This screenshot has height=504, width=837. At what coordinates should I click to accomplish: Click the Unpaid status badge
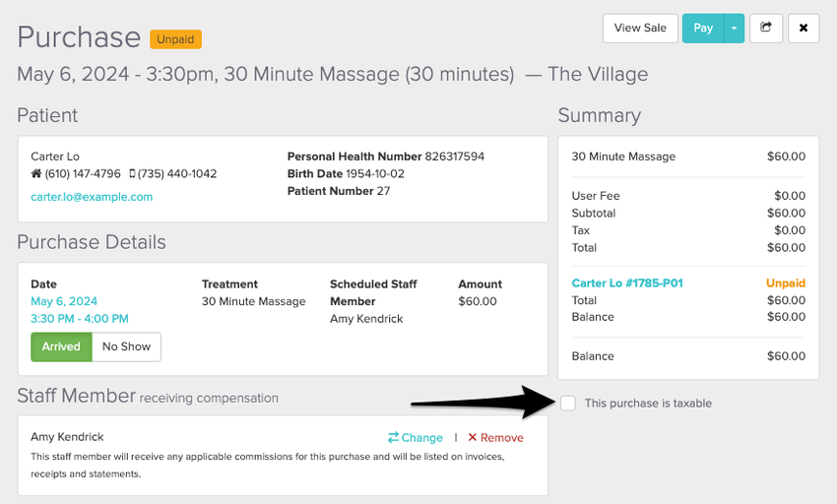tap(175, 39)
